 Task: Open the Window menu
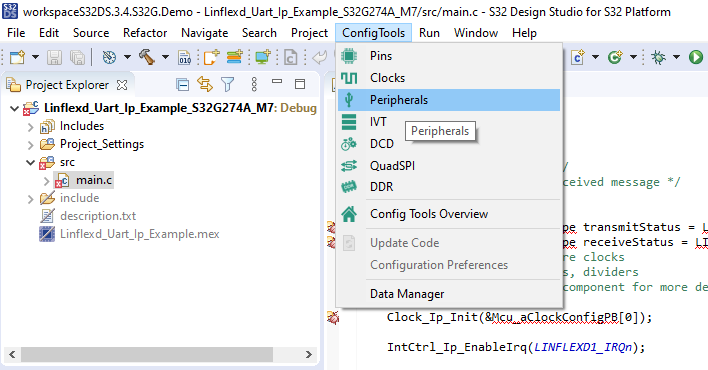point(476,33)
